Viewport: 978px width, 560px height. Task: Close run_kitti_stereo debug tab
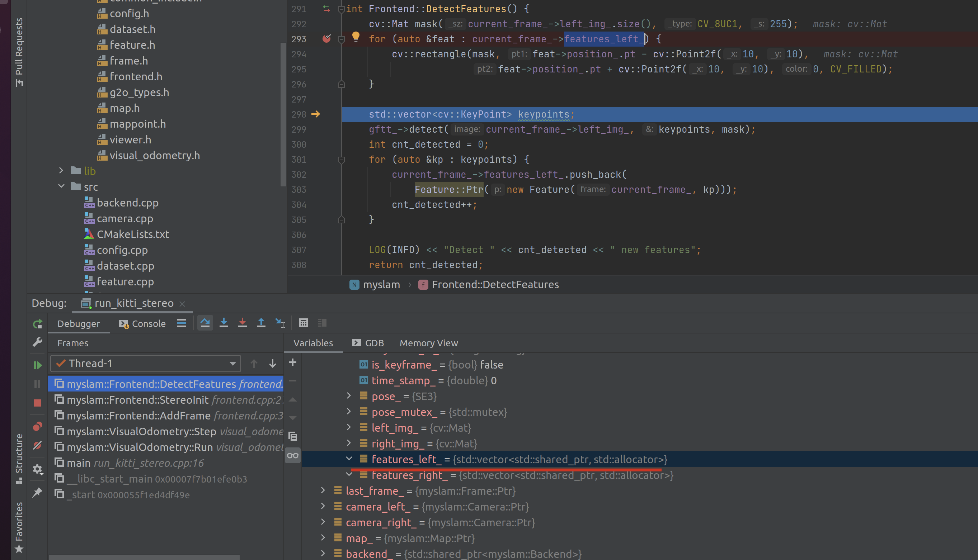[183, 304]
